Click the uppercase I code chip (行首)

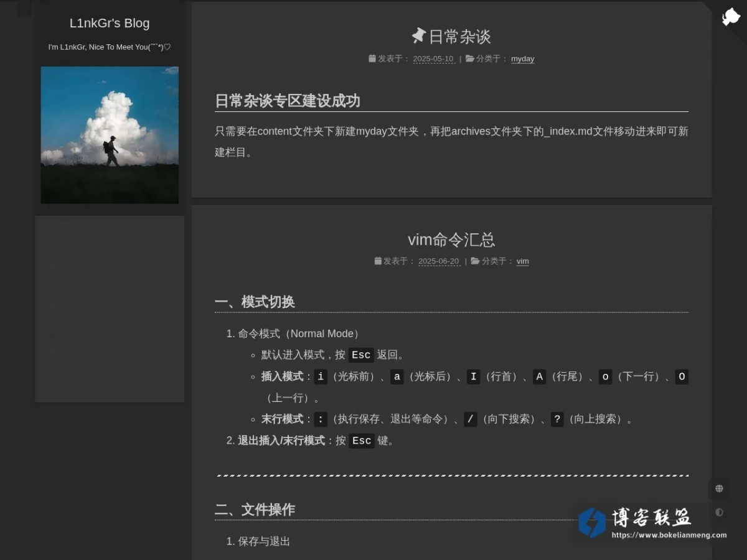tap(474, 376)
